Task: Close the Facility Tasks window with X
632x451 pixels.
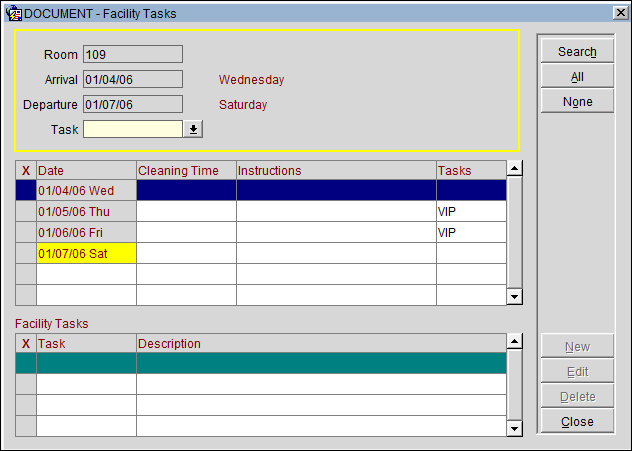Action: click(x=621, y=13)
